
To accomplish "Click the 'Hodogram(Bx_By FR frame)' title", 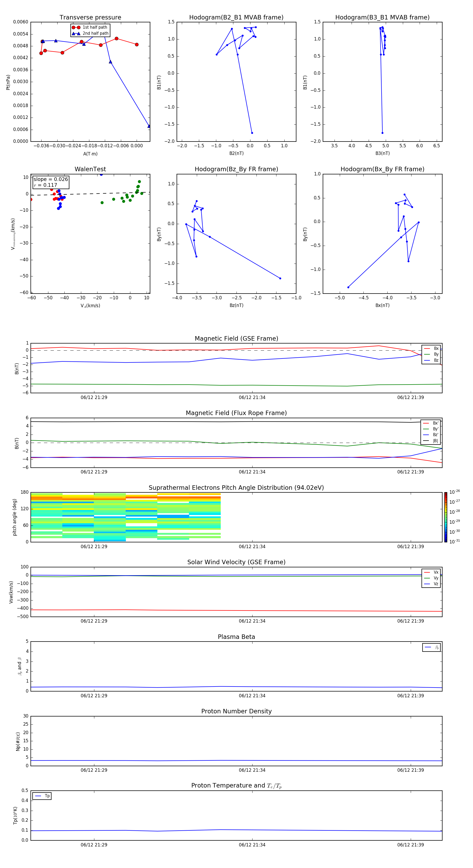I will point(382,169).
